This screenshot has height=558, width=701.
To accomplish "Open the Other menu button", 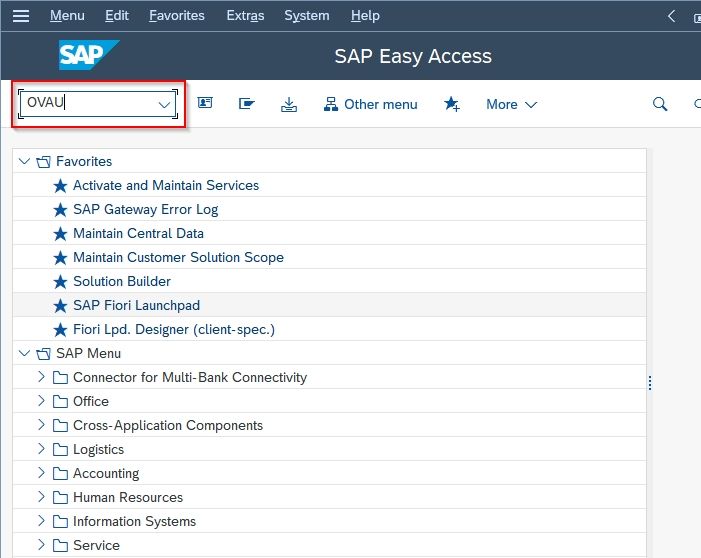I will (x=371, y=104).
